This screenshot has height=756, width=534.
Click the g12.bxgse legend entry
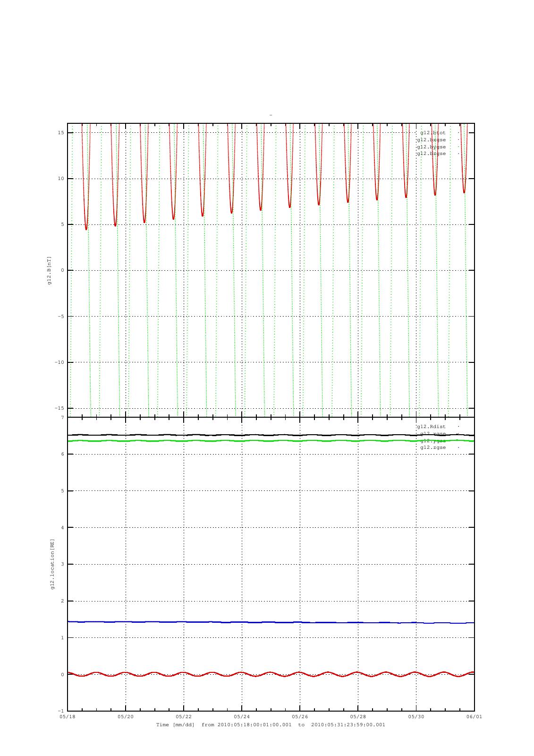point(431,140)
